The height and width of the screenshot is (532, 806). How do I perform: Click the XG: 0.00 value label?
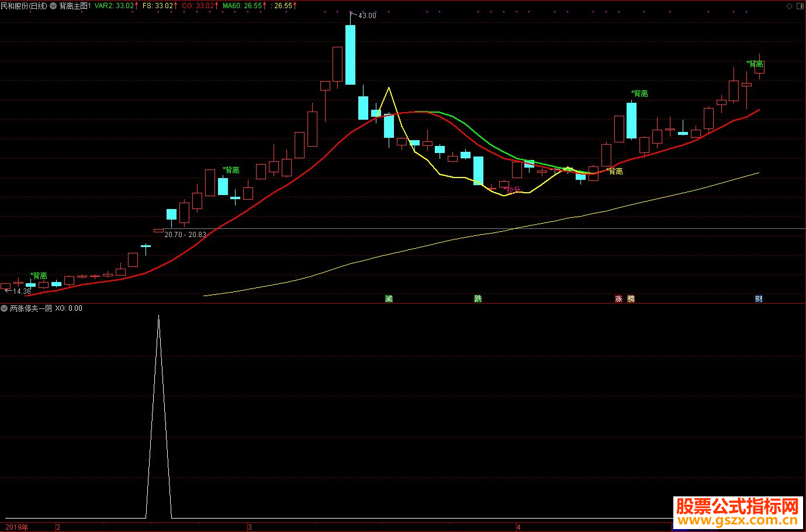tap(69, 308)
